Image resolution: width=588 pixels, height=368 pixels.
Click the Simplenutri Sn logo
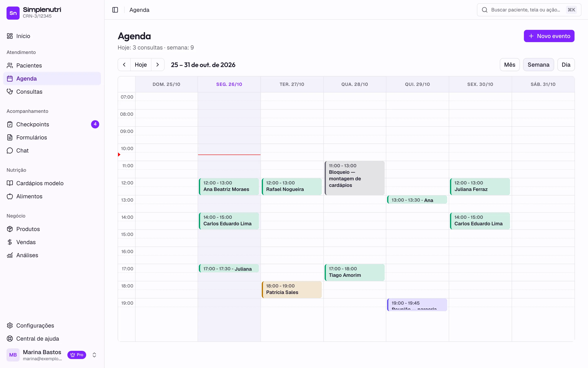click(13, 13)
